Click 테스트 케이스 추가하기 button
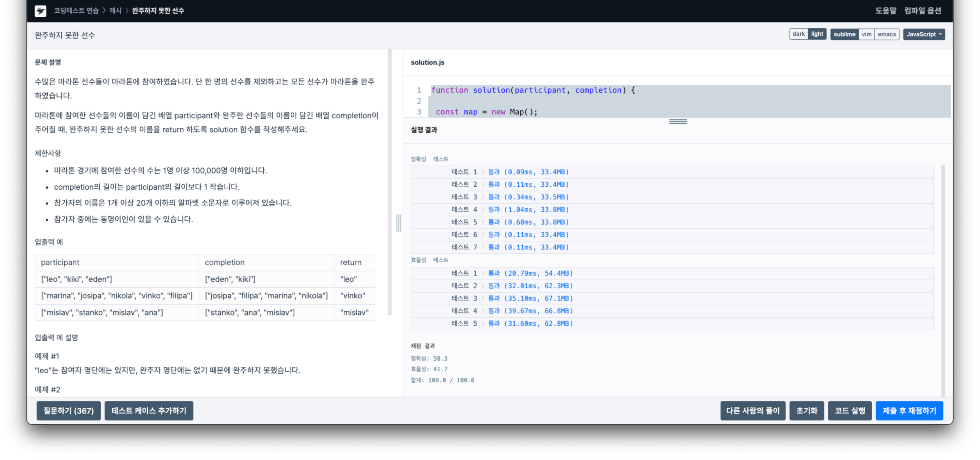This screenshot has width=980, height=460. (149, 411)
